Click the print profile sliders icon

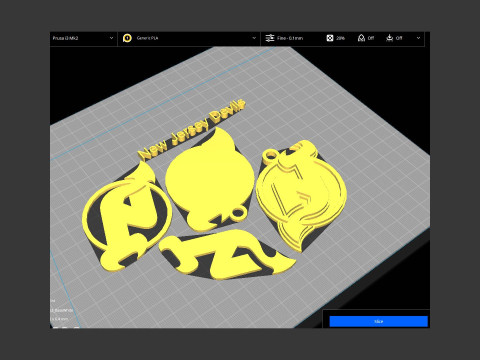click(x=270, y=38)
